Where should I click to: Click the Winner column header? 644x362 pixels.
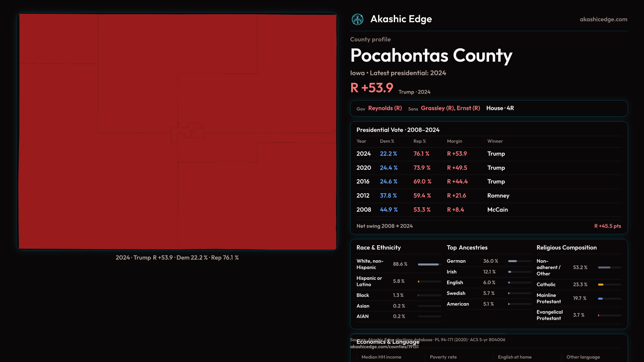[x=495, y=141]
